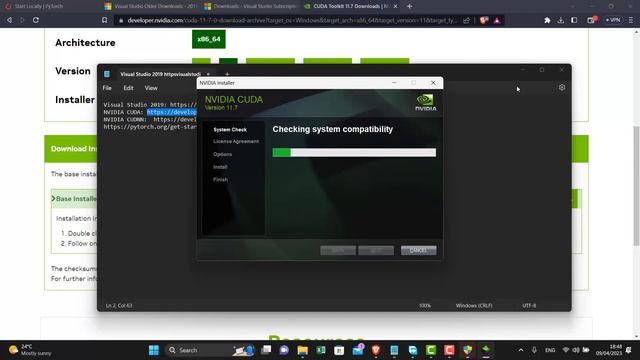Click Windows (CRLF) in Notepad status bar

click(474, 305)
